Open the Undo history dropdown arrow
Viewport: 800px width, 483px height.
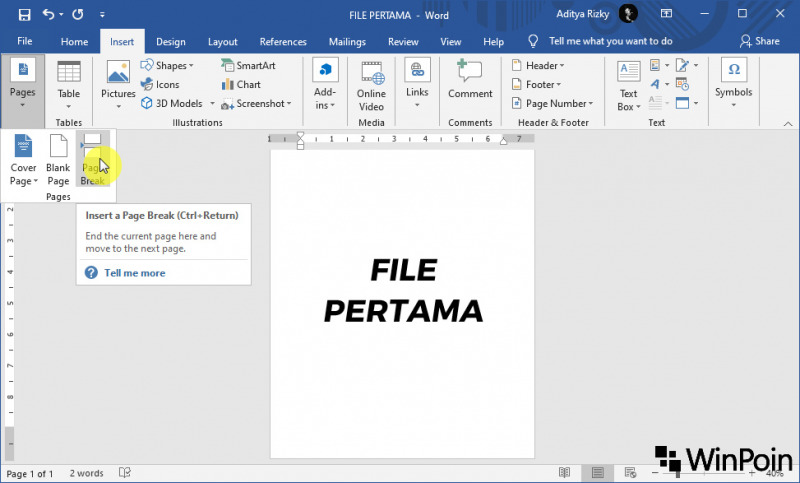click(61, 14)
